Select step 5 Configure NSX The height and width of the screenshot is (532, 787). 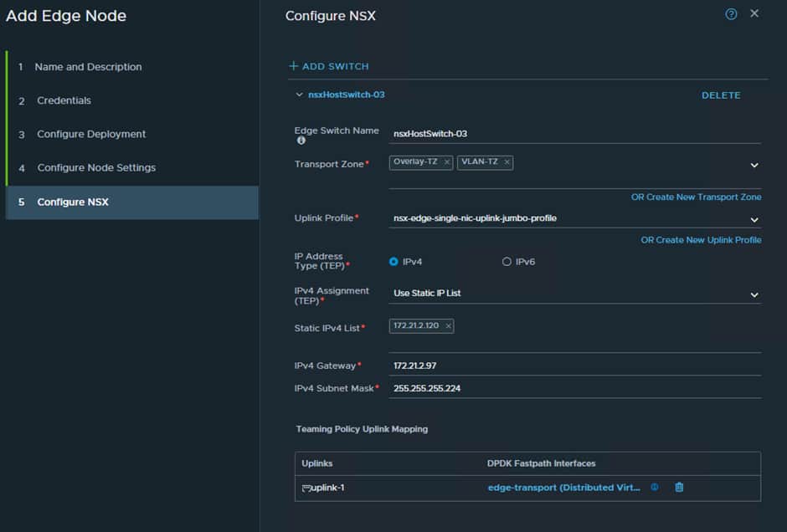tap(132, 202)
